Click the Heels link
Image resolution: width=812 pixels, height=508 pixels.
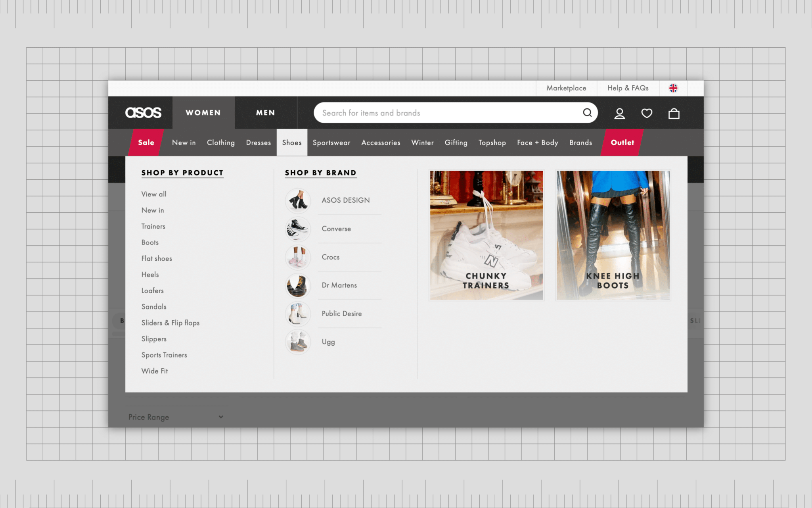tap(150, 275)
